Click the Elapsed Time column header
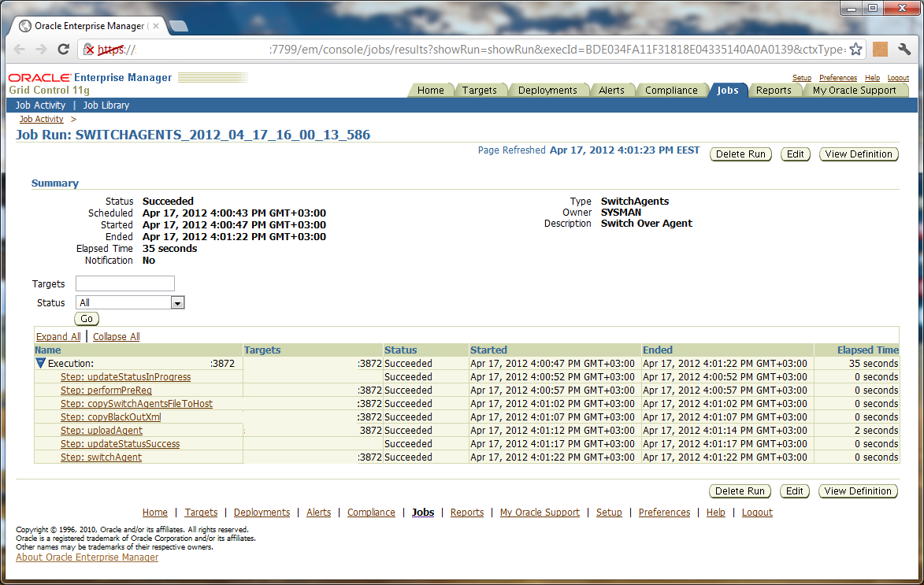Viewport: 924px width, 585px height. pos(868,350)
